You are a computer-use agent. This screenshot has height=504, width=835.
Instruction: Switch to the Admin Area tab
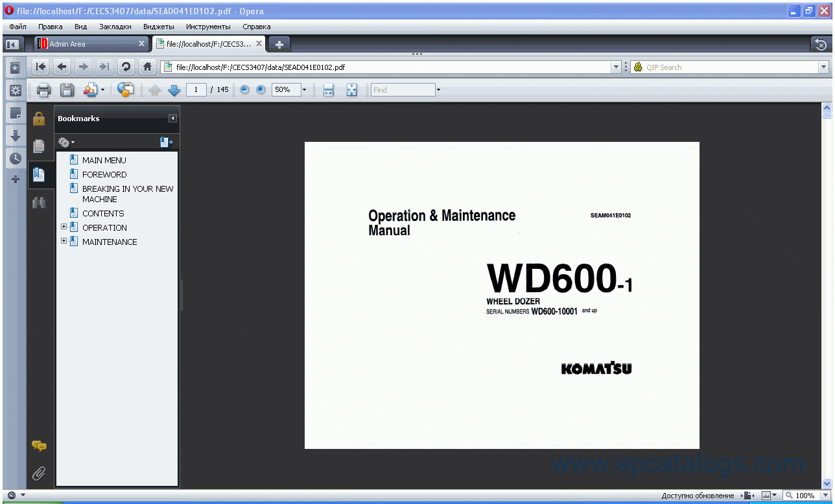(x=91, y=44)
